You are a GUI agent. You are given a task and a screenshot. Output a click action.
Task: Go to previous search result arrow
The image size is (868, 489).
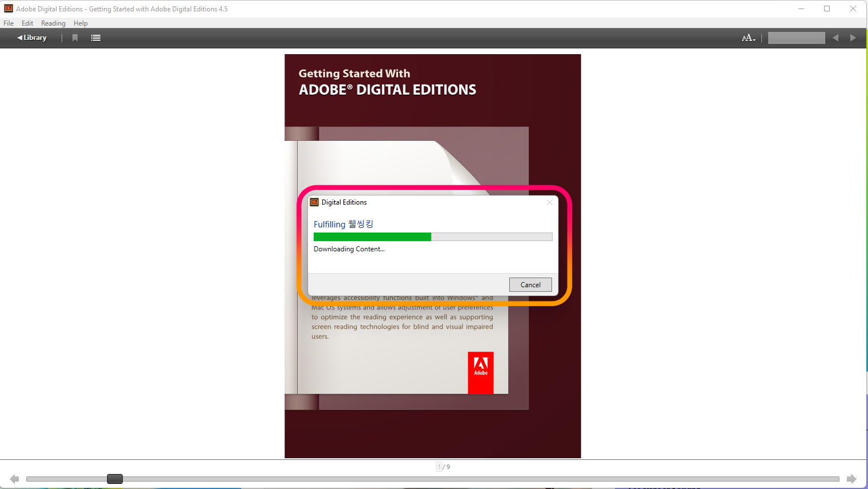[x=835, y=38]
